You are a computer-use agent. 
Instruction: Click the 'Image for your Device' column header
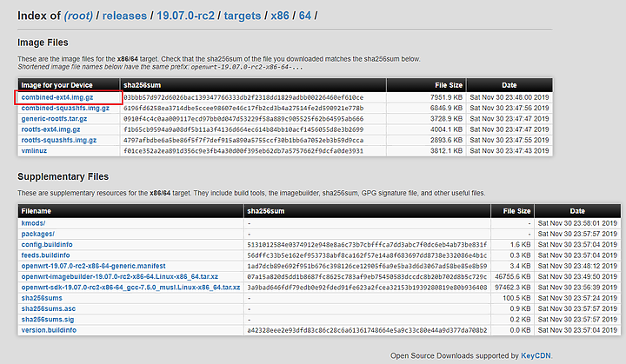(x=69, y=85)
